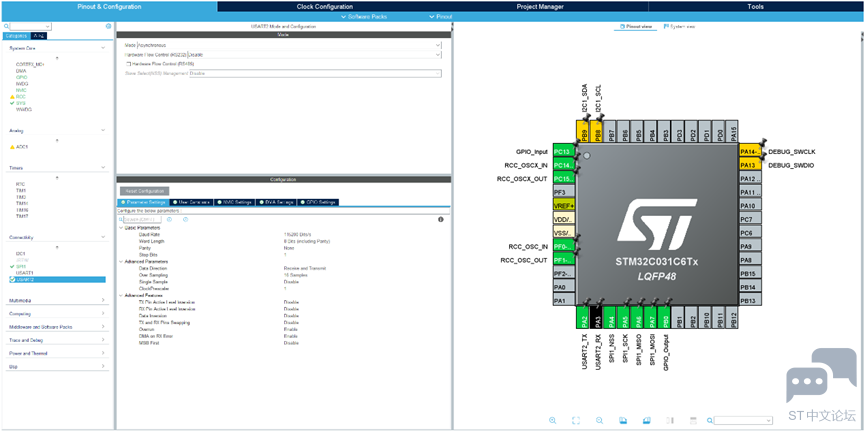Click the zoom in icon below pinout
Viewport: 865px width, 431px height.
coord(552,421)
